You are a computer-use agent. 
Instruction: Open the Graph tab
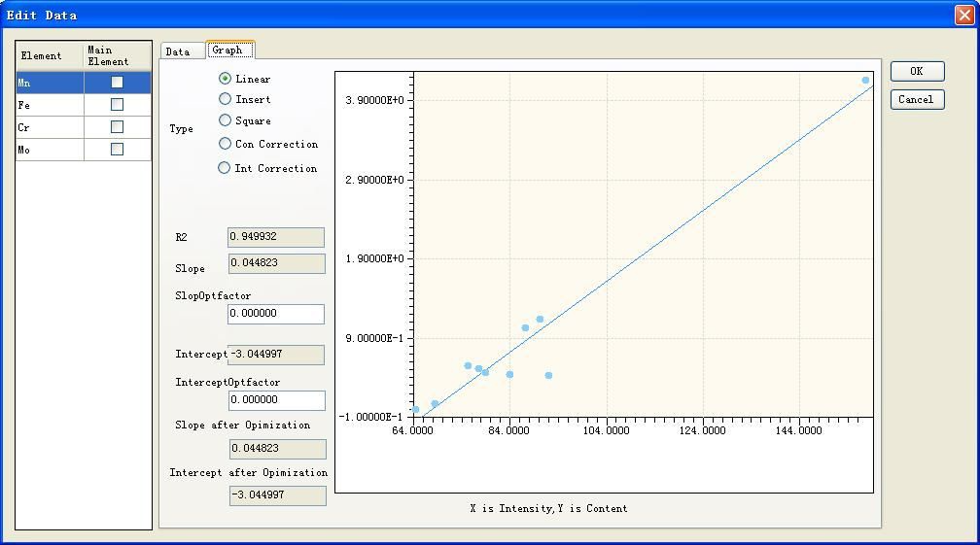(x=227, y=51)
